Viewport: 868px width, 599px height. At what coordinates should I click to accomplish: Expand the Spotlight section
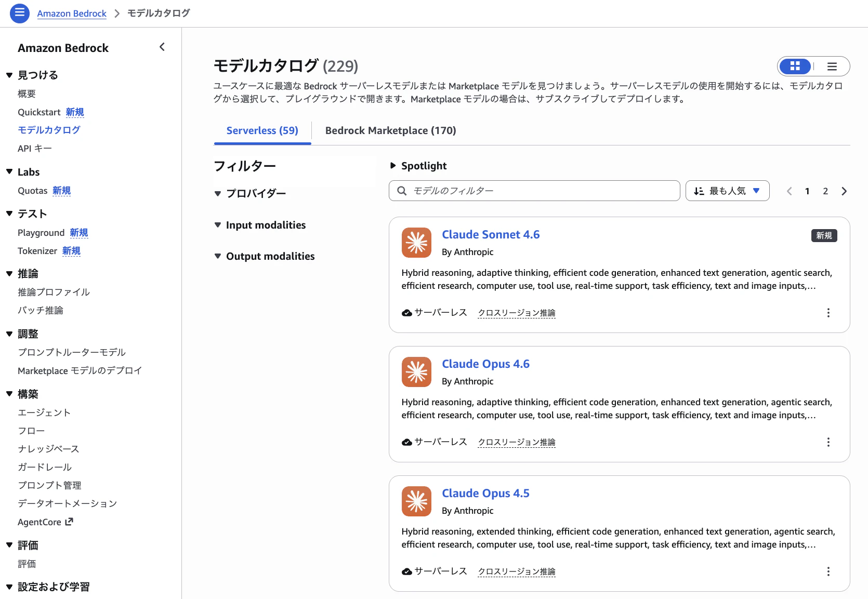(x=393, y=166)
